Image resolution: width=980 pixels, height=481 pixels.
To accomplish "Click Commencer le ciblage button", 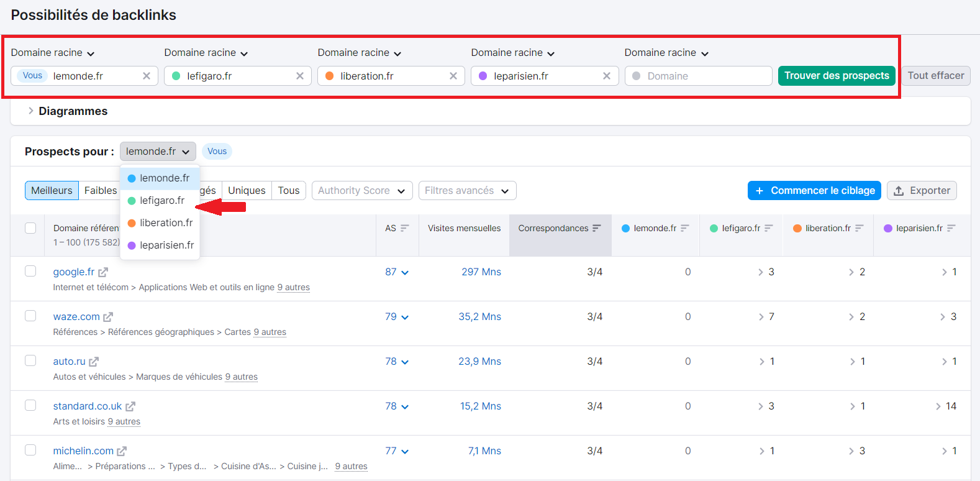I will (x=815, y=191).
